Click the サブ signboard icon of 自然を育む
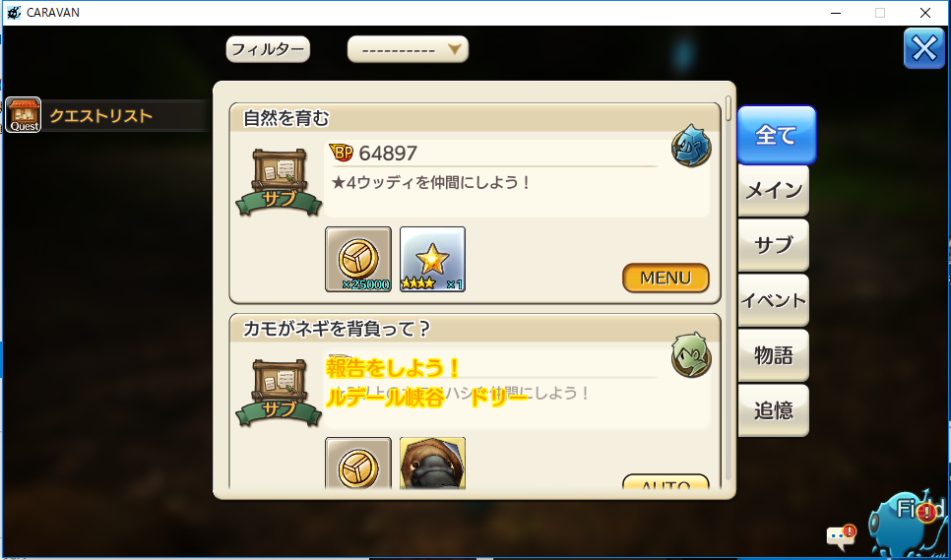 (x=279, y=181)
